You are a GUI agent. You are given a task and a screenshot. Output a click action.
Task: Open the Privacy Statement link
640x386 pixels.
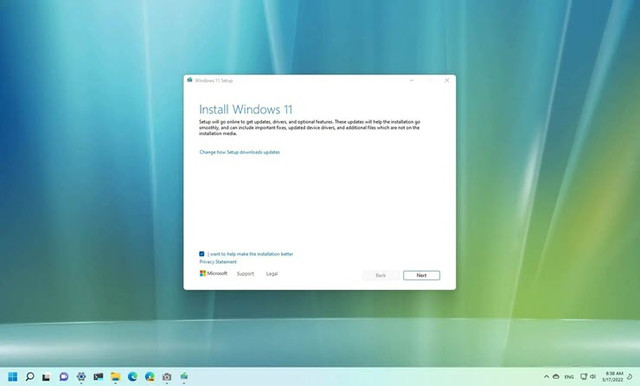pyautogui.click(x=218, y=262)
